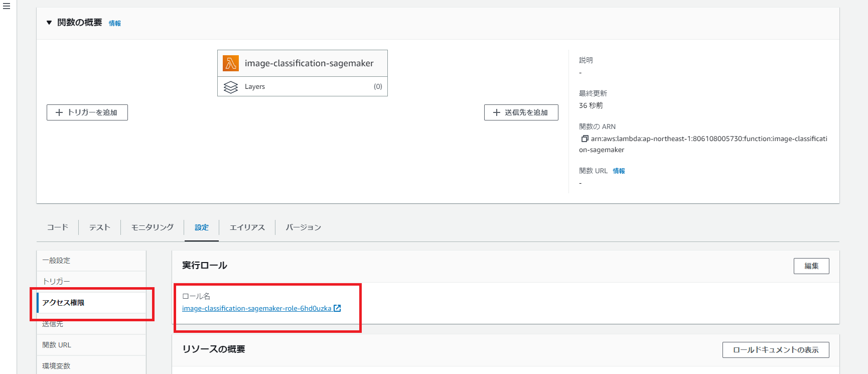Click the リソースの概要 heading
This screenshot has width=868, height=374.
[214, 349]
